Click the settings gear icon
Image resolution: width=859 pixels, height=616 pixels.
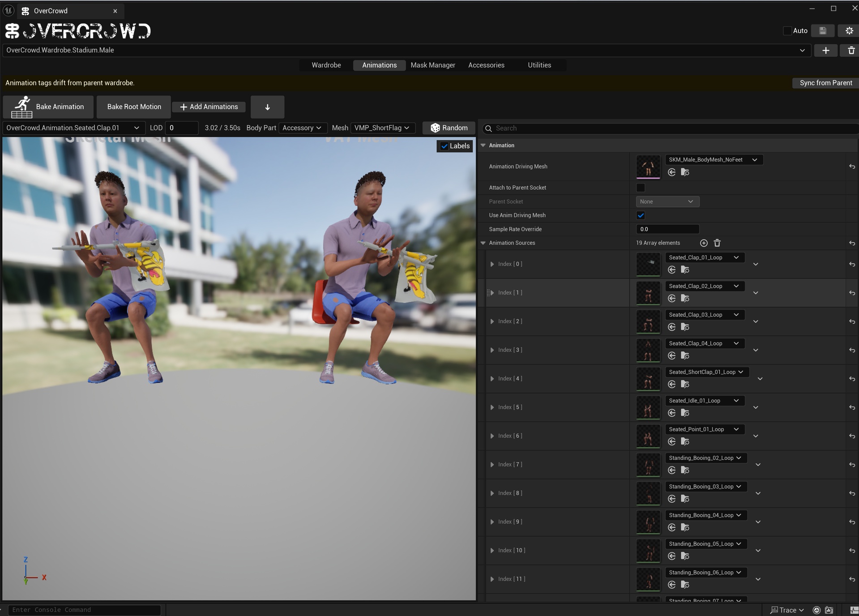pyautogui.click(x=849, y=30)
